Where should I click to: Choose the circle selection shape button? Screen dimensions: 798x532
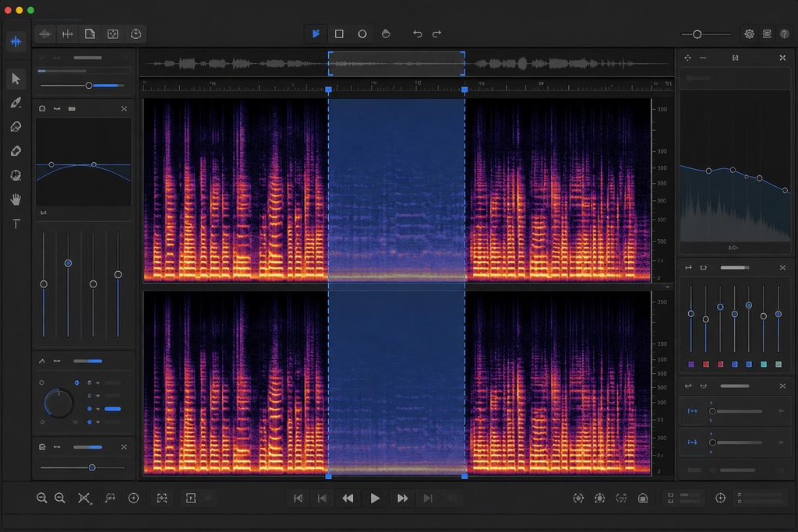(x=362, y=33)
